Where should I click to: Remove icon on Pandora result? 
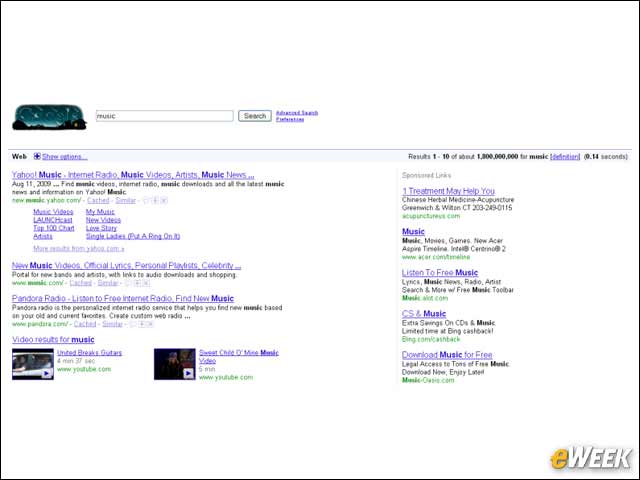pyautogui.click(x=150, y=324)
